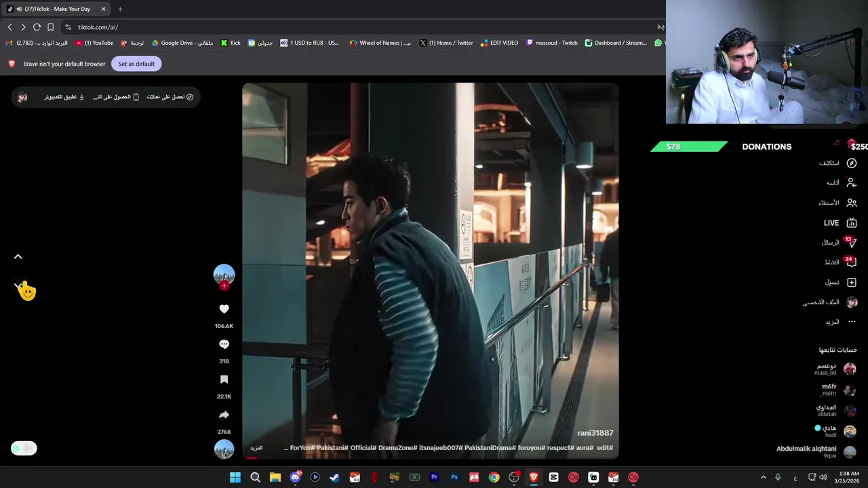
Task: Open the 1 USD to RUB bookmark
Action: tap(309, 43)
